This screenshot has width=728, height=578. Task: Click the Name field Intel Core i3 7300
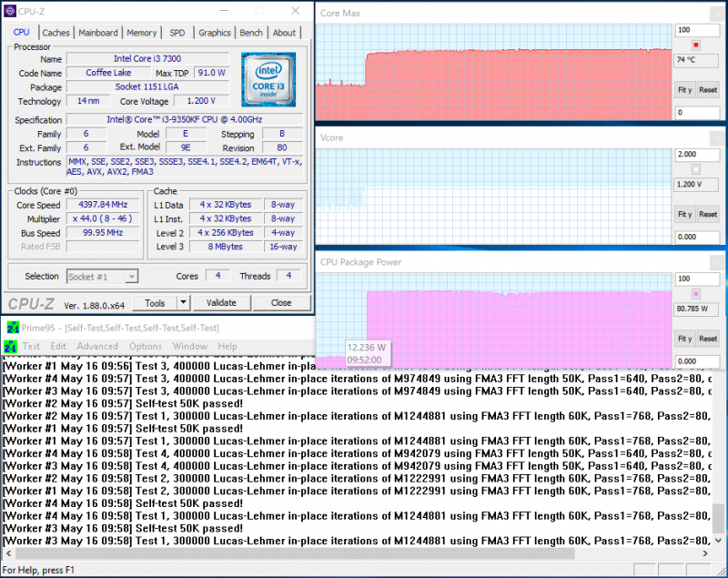[147, 59]
